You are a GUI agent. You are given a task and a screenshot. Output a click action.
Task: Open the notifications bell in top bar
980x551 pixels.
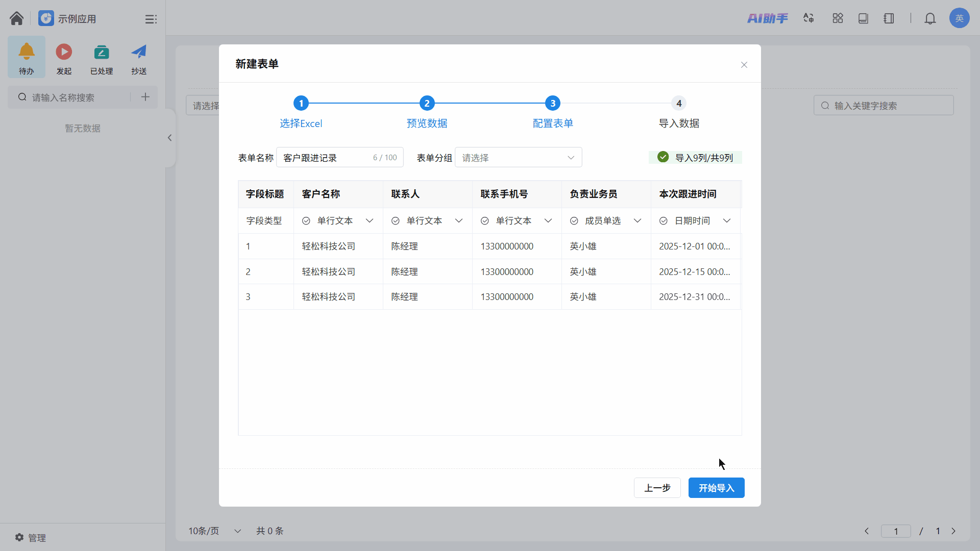930,18
